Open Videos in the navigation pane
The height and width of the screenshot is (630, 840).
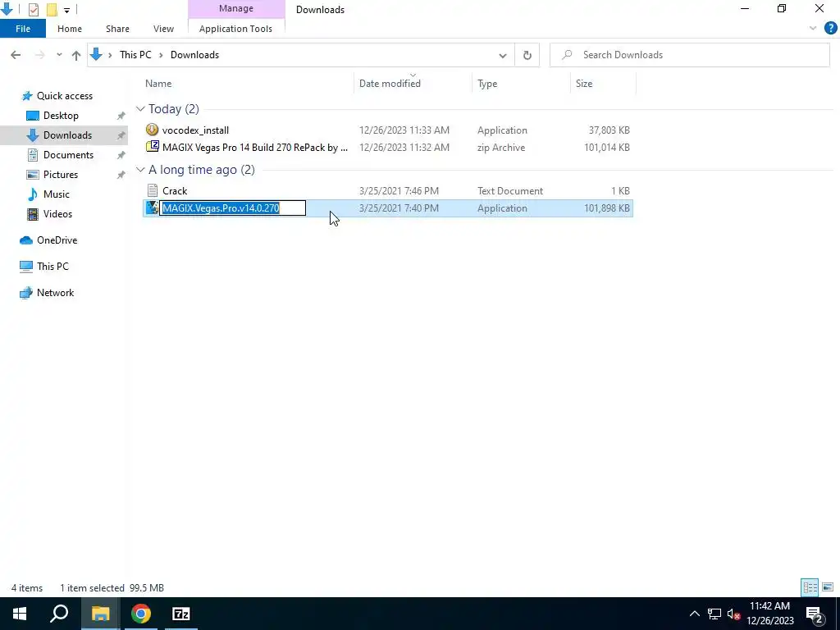(57, 214)
